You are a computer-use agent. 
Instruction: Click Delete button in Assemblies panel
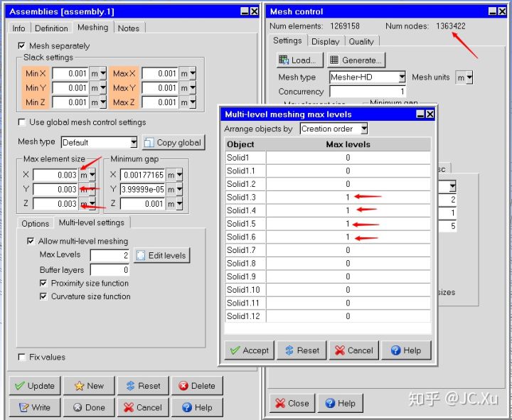(198, 386)
